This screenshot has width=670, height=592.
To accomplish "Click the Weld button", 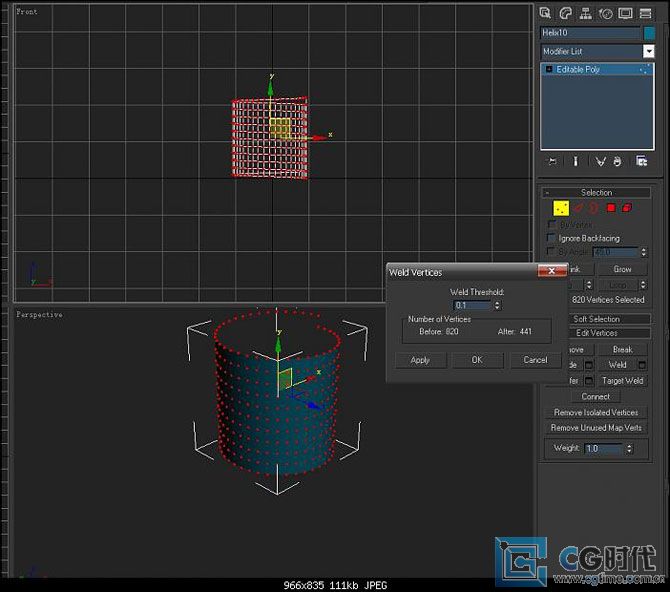I will [617, 365].
